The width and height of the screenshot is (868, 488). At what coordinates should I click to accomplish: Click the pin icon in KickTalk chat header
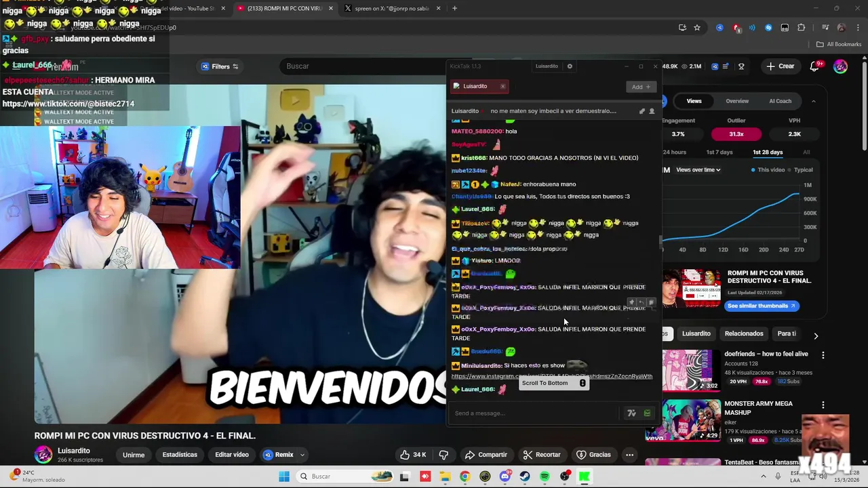[x=642, y=111]
